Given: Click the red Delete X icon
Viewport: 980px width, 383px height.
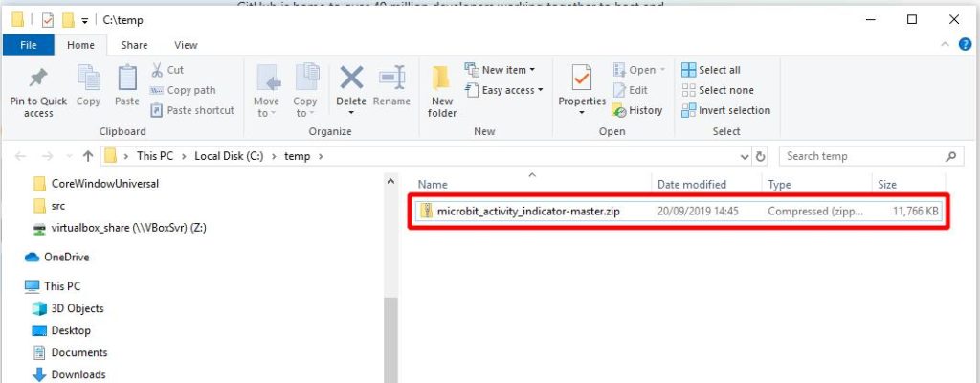Looking at the screenshot, I should click(351, 78).
